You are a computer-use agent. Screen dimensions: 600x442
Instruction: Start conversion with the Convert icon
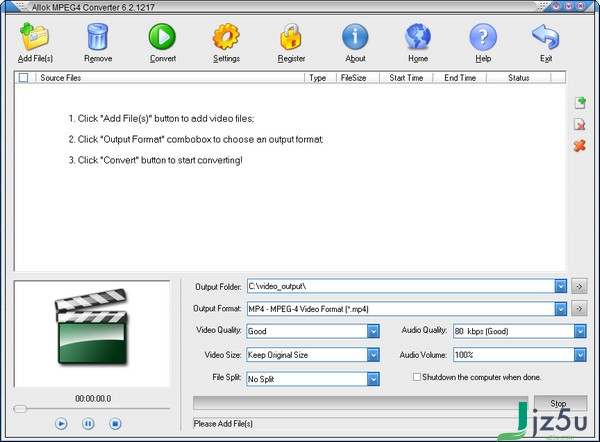point(162,37)
